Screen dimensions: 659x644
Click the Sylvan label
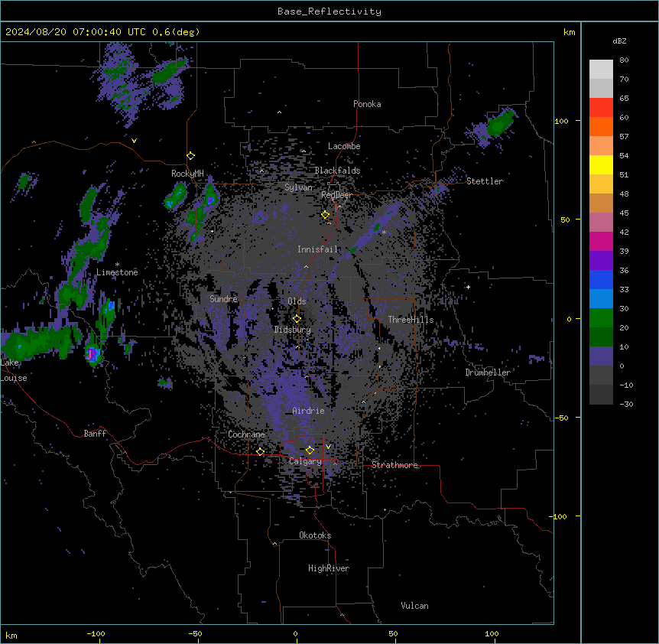[298, 187]
